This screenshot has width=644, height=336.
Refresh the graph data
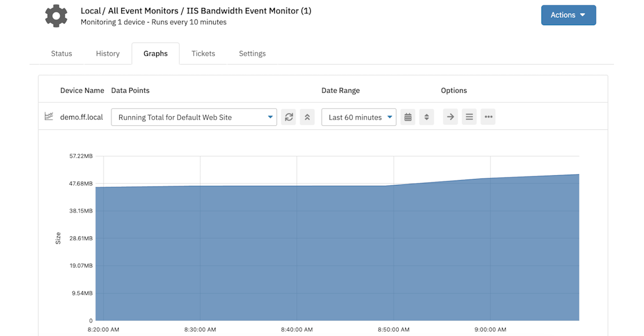289,117
